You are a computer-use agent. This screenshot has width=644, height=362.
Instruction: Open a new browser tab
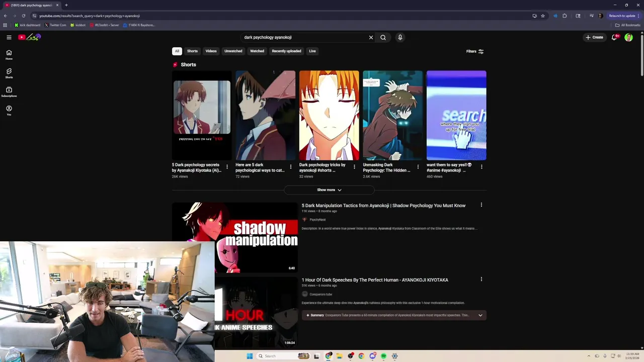[66, 5]
